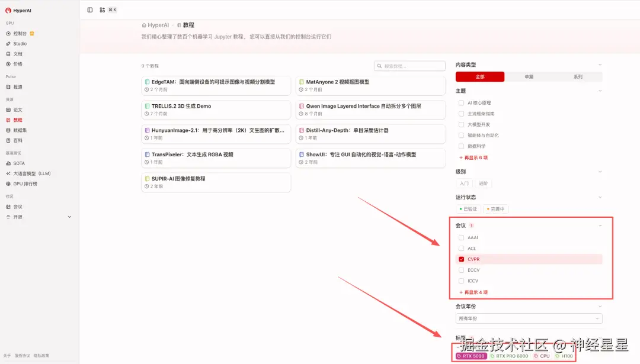This screenshot has height=364, width=640.
Task: Check the ICCV conference checkbox
Action: tap(461, 281)
